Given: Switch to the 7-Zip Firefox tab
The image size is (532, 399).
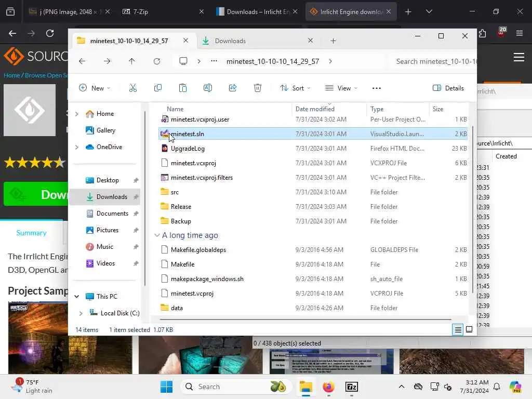Looking at the screenshot, I should coord(163,11).
